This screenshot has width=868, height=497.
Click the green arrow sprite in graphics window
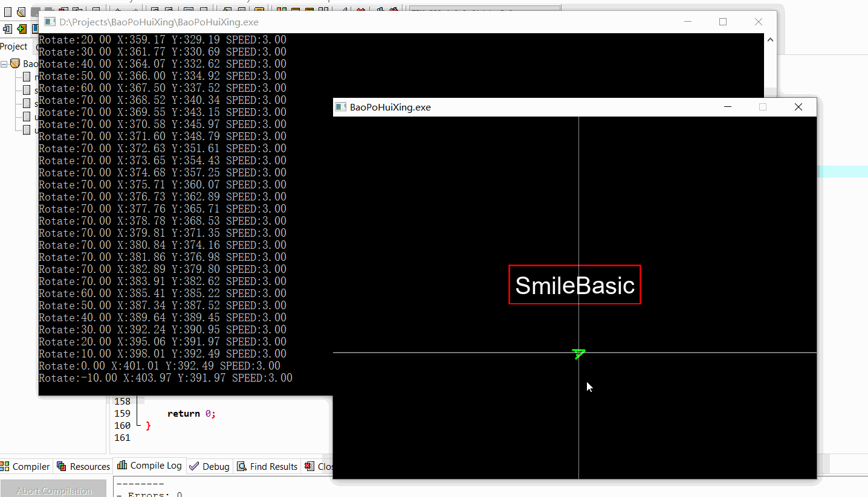tap(579, 354)
